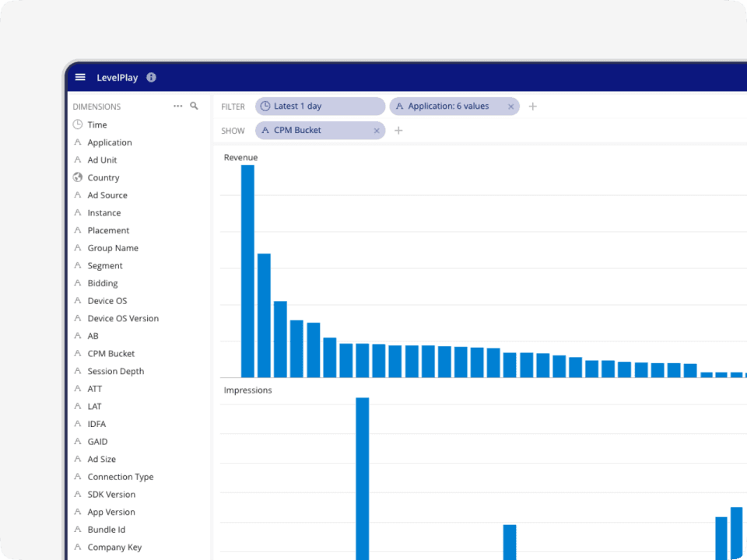
Task: Select the Group Name dimension
Action: (113, 248)
